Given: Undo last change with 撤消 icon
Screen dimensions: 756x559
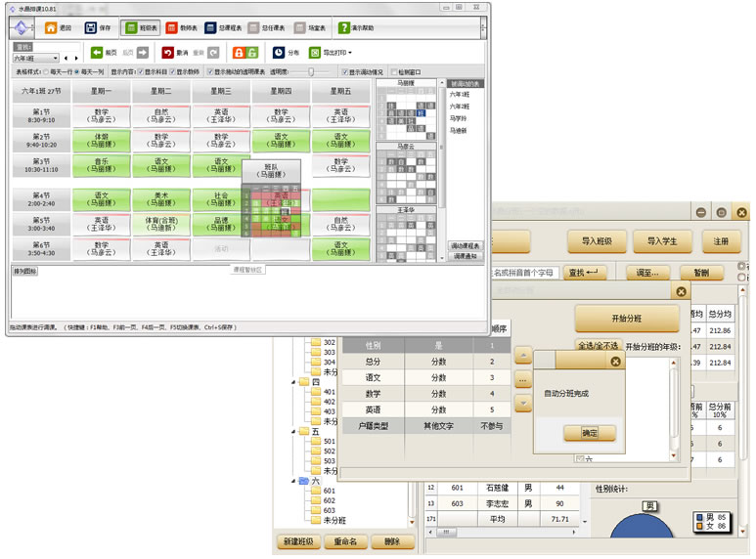Looking at the screenshot, I should point(168,53).
